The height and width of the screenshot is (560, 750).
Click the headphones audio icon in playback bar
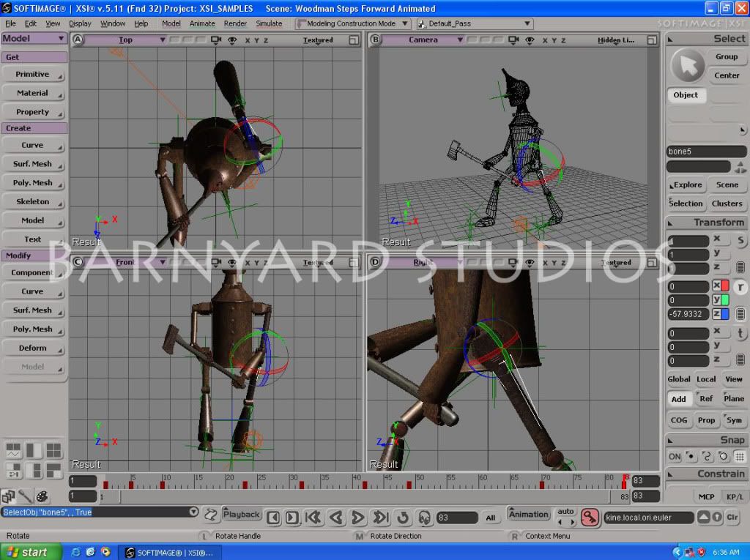(424, 517)
